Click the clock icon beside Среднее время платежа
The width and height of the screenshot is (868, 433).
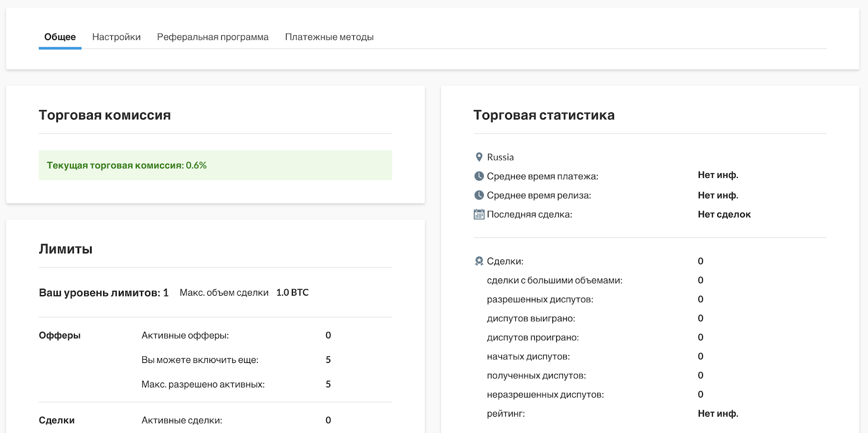click(x=479, y=176)
